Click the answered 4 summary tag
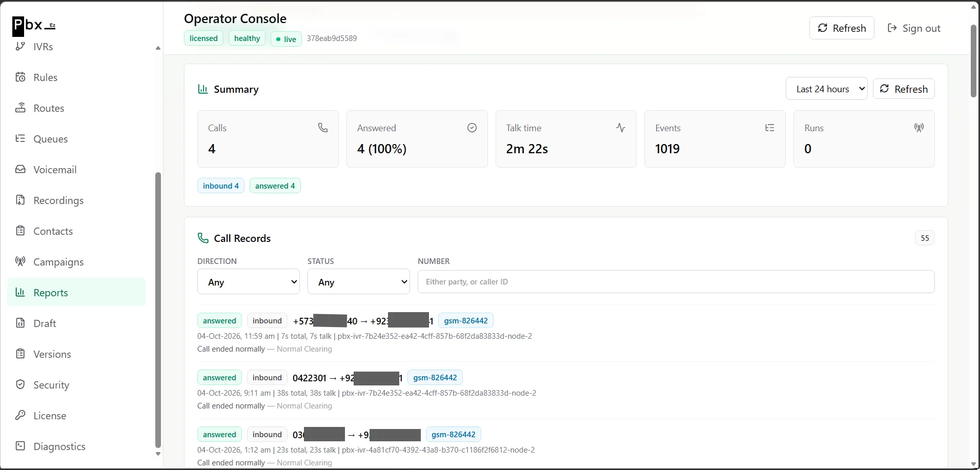Image resolution: width=980 pixels, height=470 pixels. (275, 186)
